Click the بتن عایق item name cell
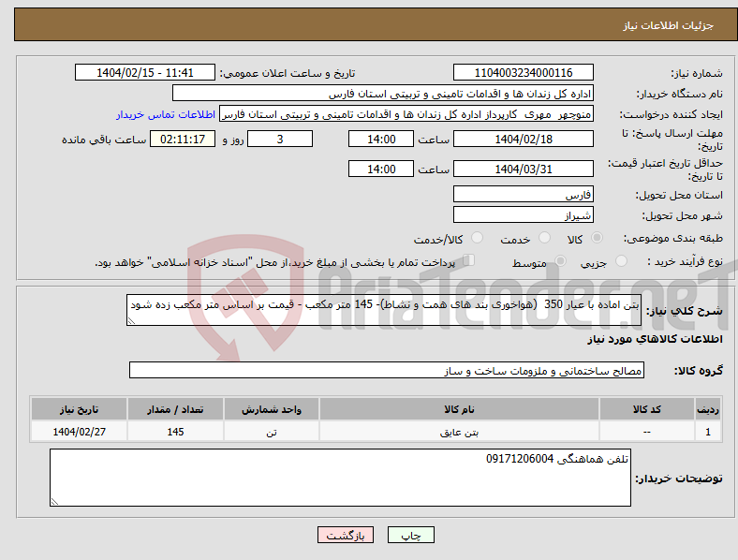Screen dimensions: 738x560 (459, 432)
